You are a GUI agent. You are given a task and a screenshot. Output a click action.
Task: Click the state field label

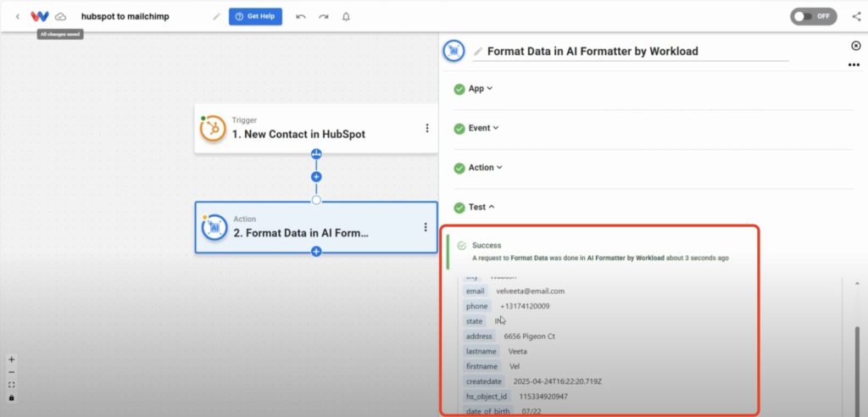(475, 321)
